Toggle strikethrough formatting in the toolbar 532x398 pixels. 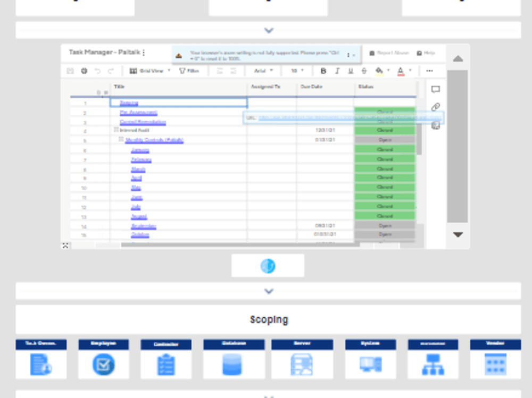(x=364, y=70)
